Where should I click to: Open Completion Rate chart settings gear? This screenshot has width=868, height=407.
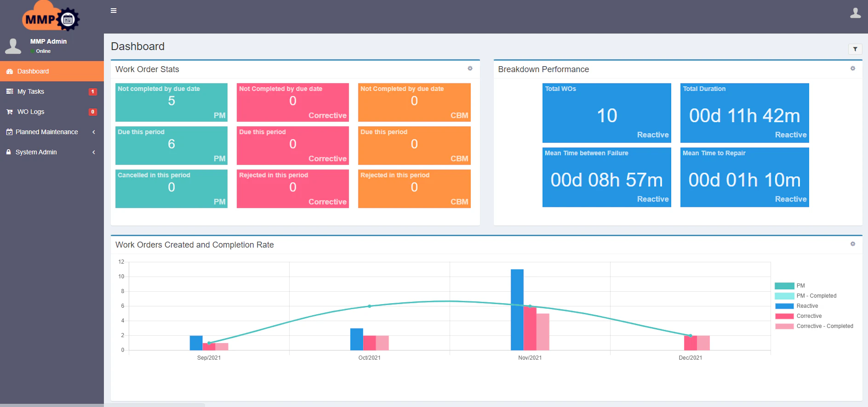pyautogui.click(x=852, y=244)
